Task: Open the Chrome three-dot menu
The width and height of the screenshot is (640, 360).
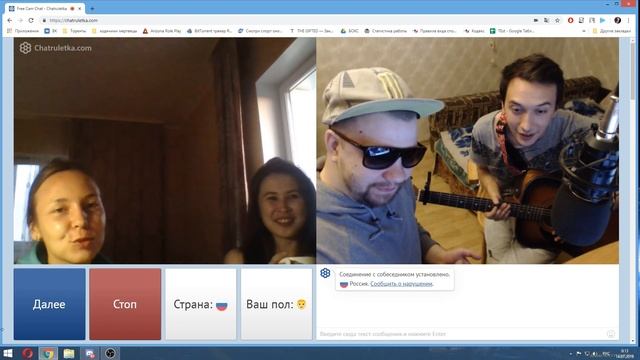Action: 629,20
